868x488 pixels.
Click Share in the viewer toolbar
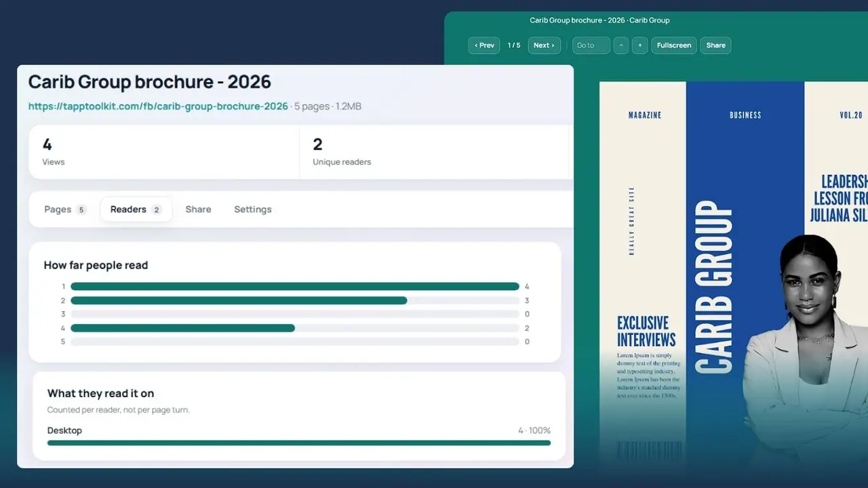pos(715,45)
